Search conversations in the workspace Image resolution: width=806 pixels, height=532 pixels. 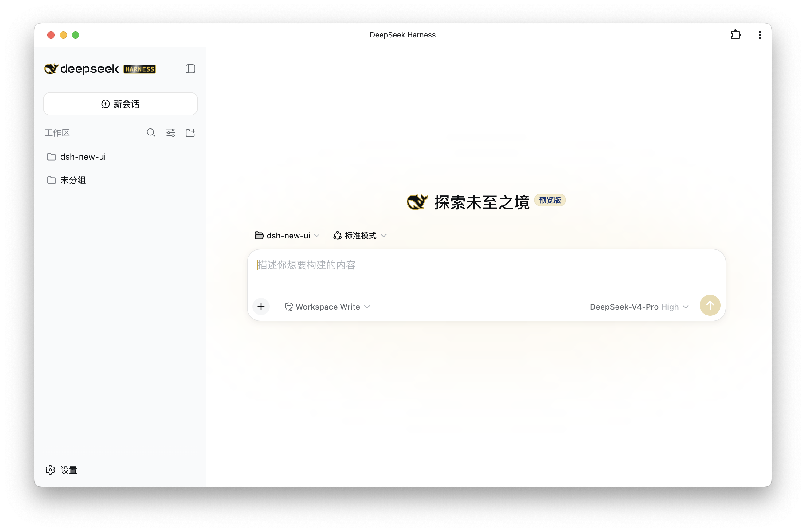click(x=151, y=133)
